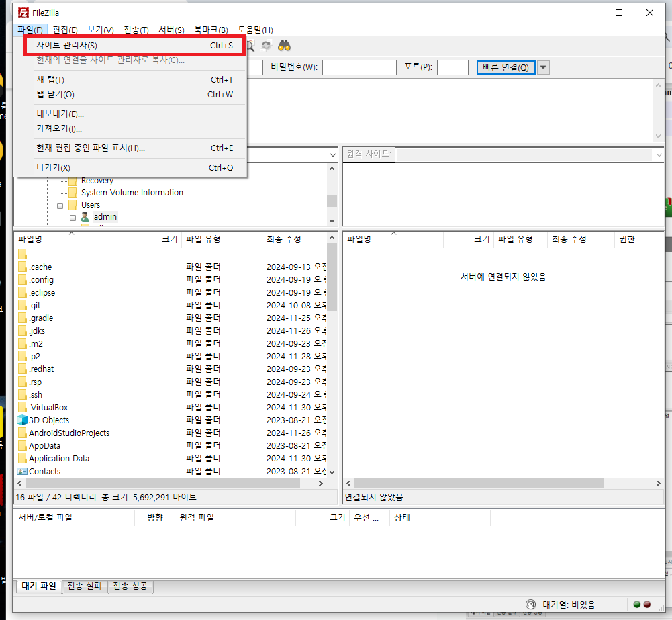Select System Volume Information folder in tree
This screenshot has height=620, width=672.
pos(132,193)
